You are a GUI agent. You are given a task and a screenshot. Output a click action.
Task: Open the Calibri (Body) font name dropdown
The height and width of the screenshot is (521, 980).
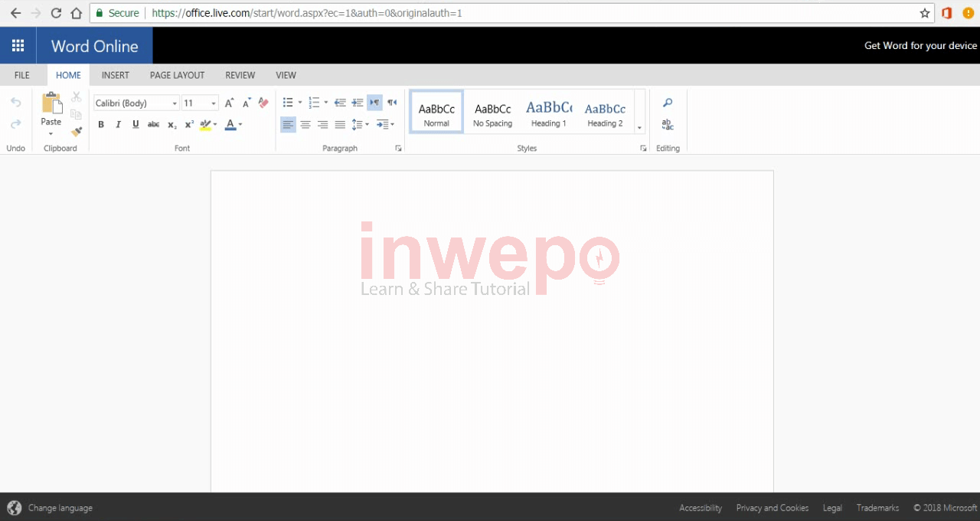pyautogui.click(x=175, y=103)
